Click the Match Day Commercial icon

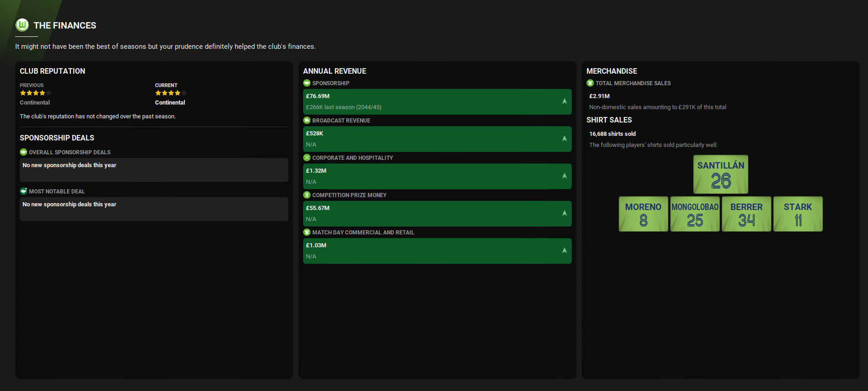[307, 232]
